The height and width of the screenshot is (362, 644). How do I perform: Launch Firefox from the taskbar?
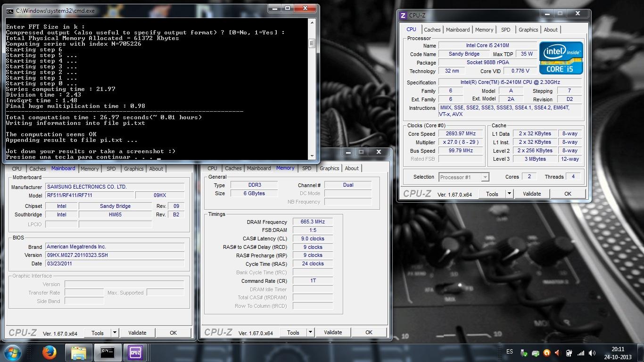[x=49, y=352]
